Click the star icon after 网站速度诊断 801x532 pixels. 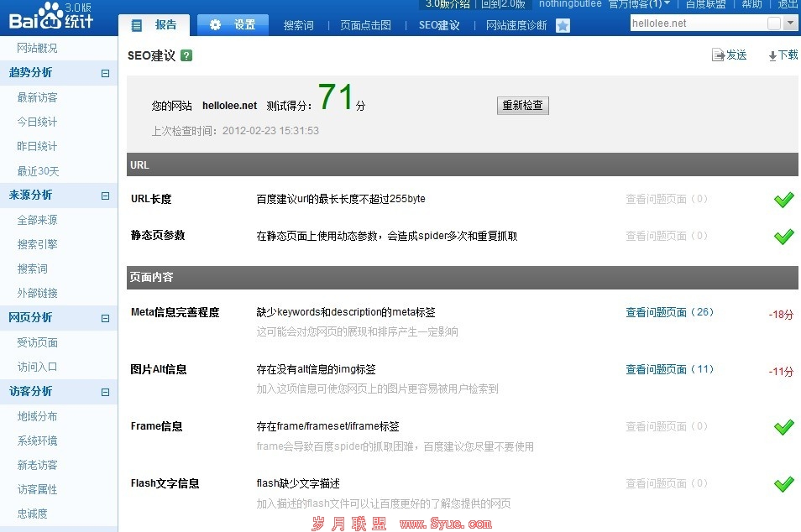563,26
